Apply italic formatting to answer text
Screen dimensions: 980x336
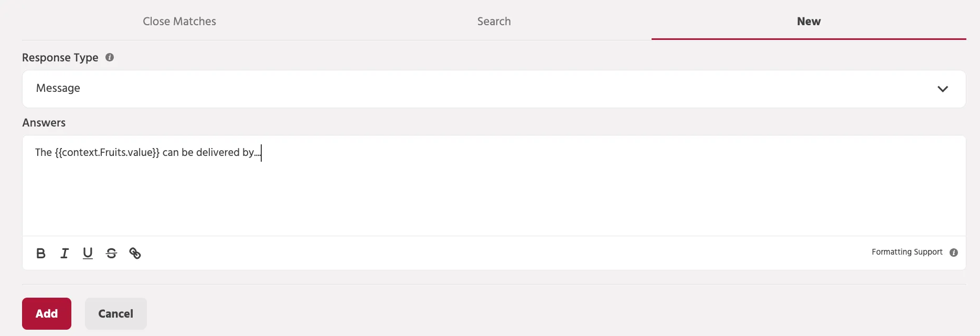coord(65,254)
